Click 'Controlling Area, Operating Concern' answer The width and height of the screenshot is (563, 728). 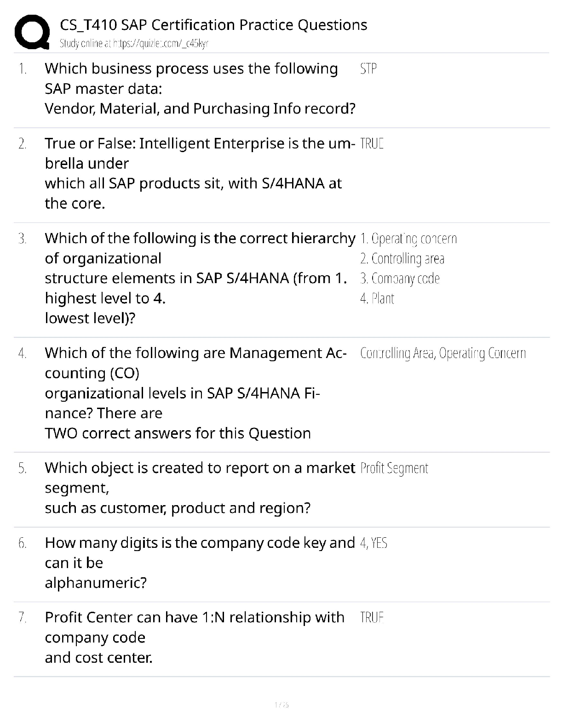pyautogui.click(x=443, y=353)
